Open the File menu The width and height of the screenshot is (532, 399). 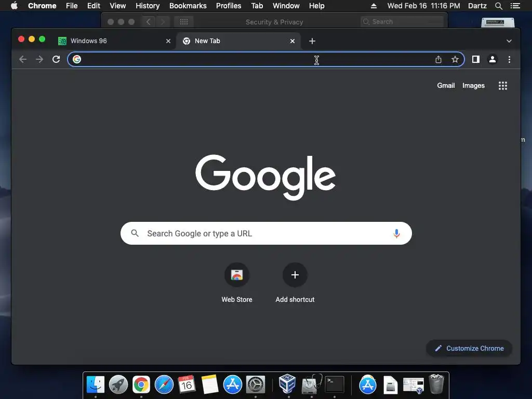point(72,6)
